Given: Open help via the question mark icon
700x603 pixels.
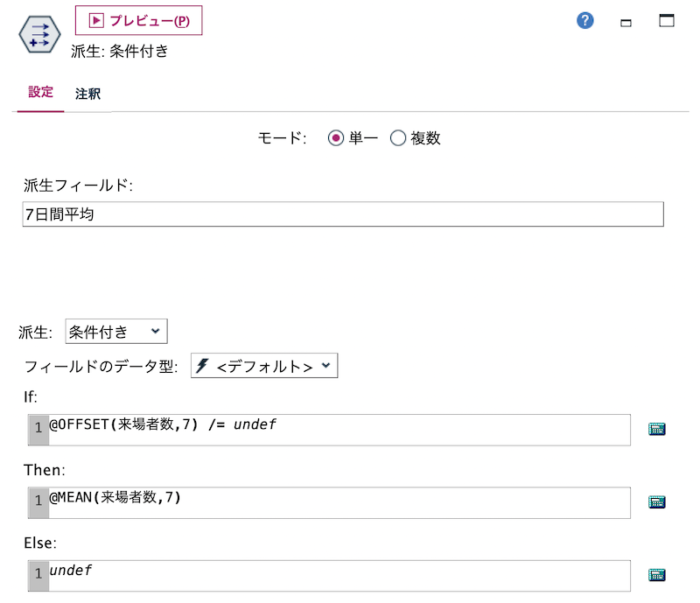Looking at the screenshot, I should click(x=584, y=20).
